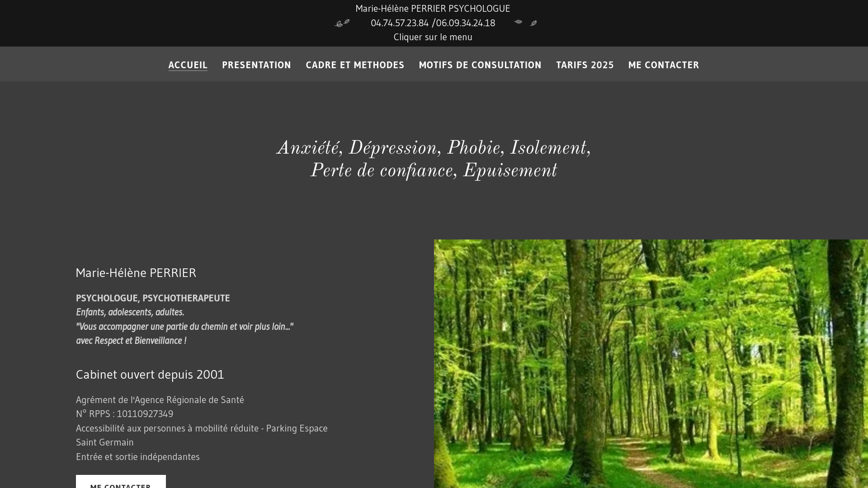Click the site title Marie-Hélène PERRIER PSYCHOLOGUE
Viewport: 868px width, 488px height.
(x=433, y=8)
